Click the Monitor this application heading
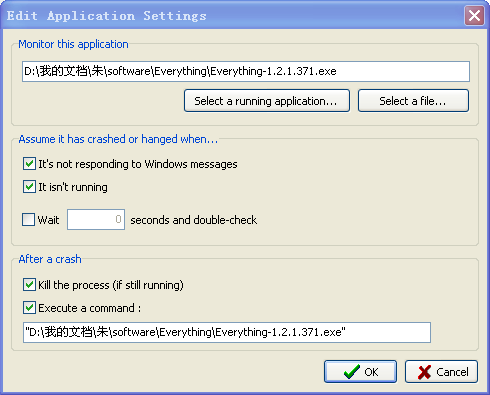 (x=73, y=44)
